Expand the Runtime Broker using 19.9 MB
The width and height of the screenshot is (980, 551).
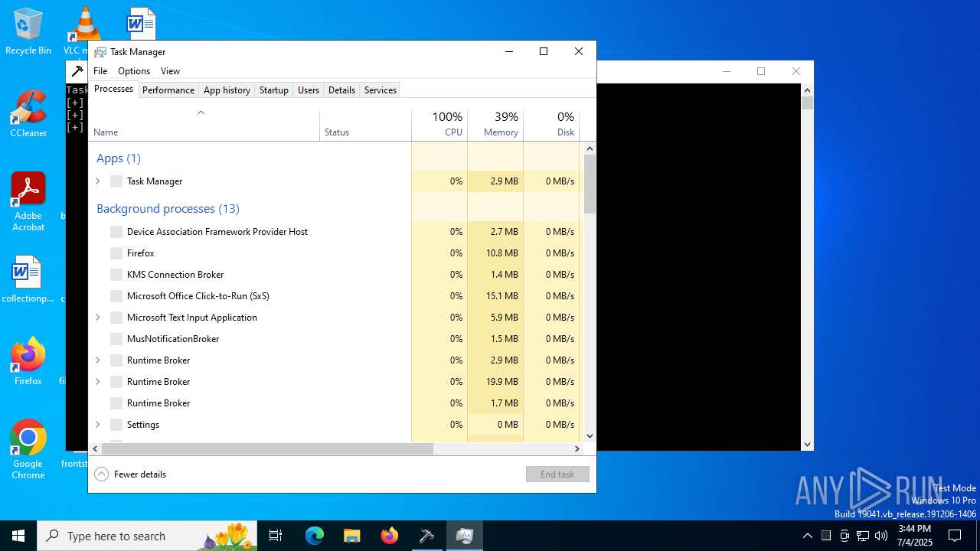[x=98, y=382]
